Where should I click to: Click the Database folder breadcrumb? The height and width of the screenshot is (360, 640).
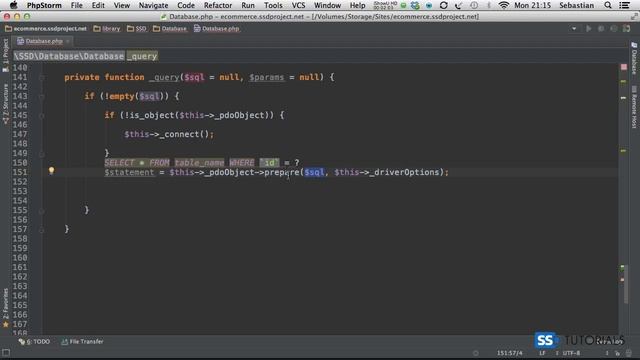coord(170,29)
